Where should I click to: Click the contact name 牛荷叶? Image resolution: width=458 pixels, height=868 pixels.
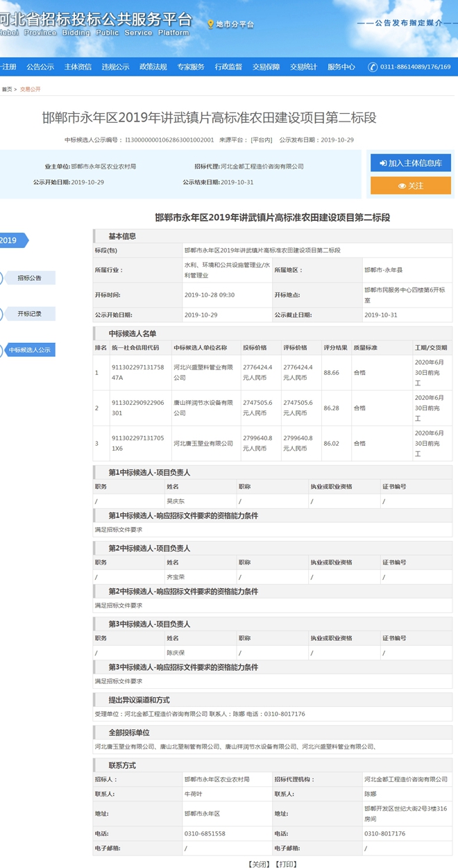coord(194,793)
